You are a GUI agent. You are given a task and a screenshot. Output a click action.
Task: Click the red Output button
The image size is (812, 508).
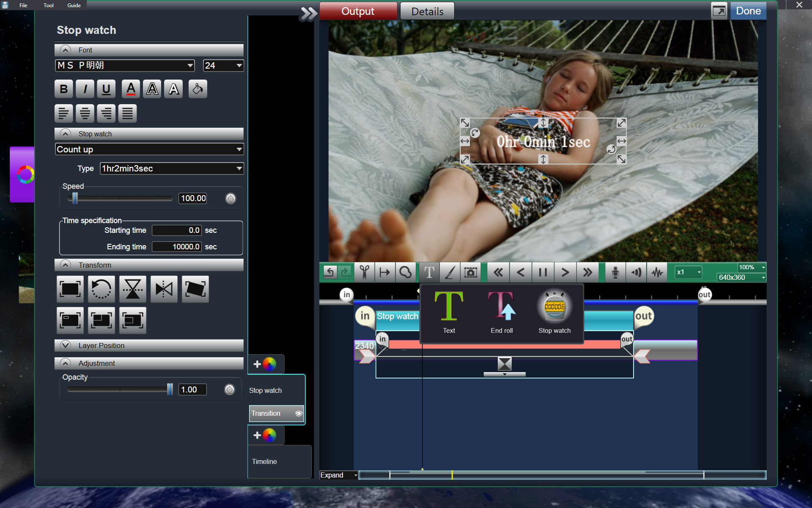coord(358,11)
